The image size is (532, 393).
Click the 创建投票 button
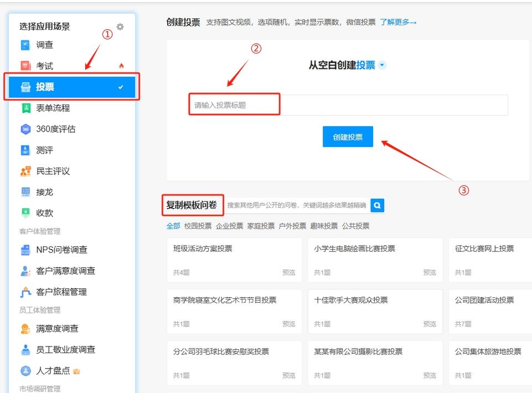click(x=348, y=137)
